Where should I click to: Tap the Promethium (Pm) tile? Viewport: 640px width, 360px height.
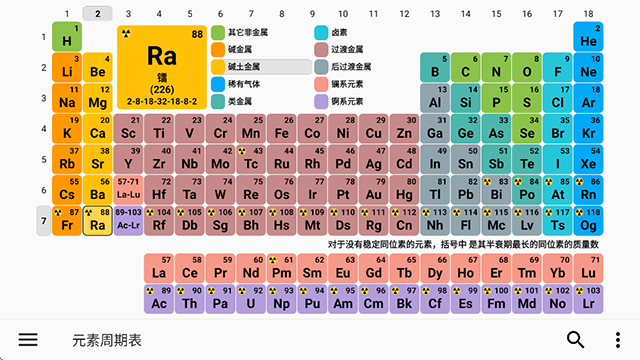point(282,269)
